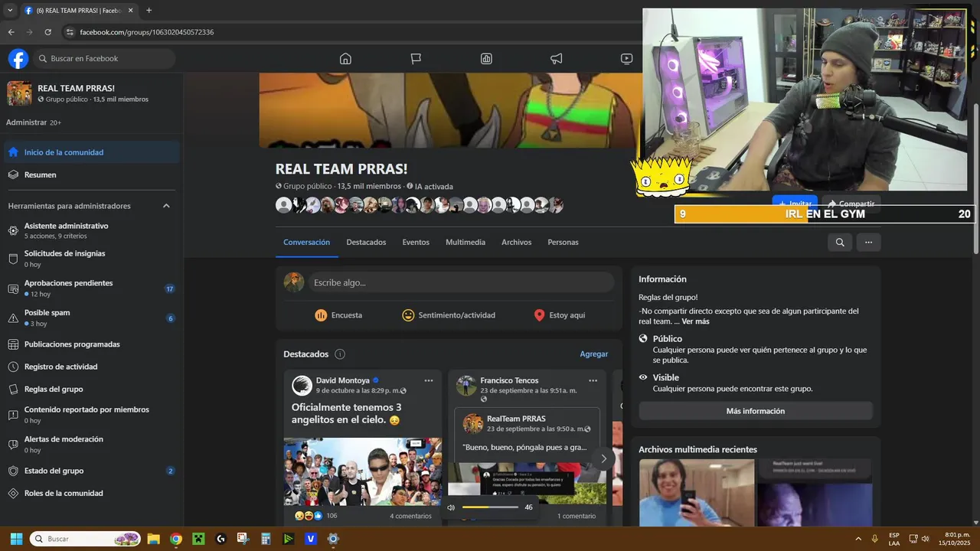Viewport: 980px width, 551px height.
Task: Create an Encuesta poll
Action: pyautogui.click(x=338, y=315)
